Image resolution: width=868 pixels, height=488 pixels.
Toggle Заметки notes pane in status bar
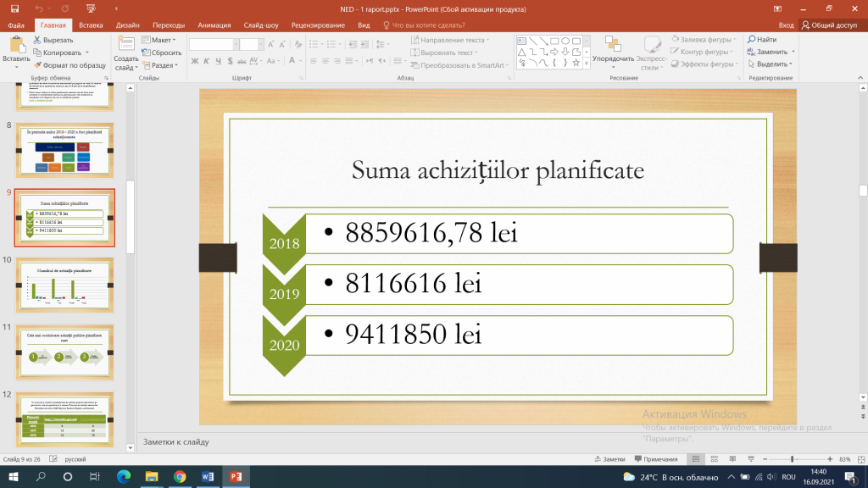(x=610, y=459)
